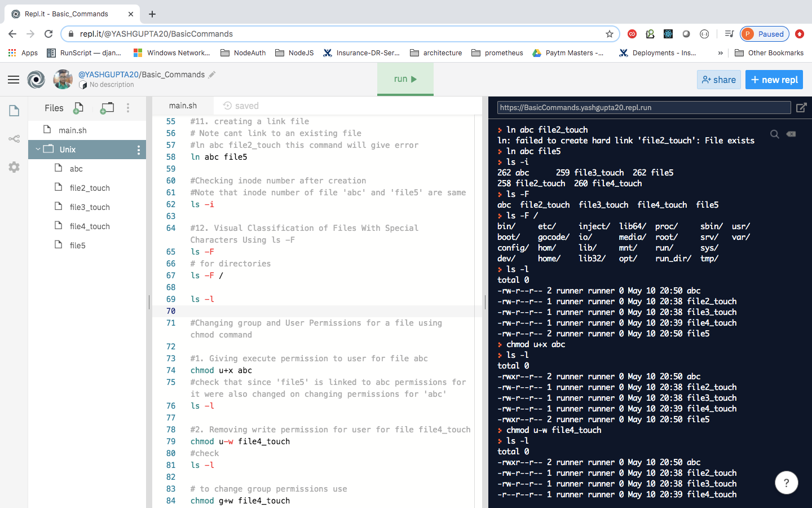The image size is (812, 508).
Task: Edit the repl name using the pencil icon
Action: click(211, 74)
